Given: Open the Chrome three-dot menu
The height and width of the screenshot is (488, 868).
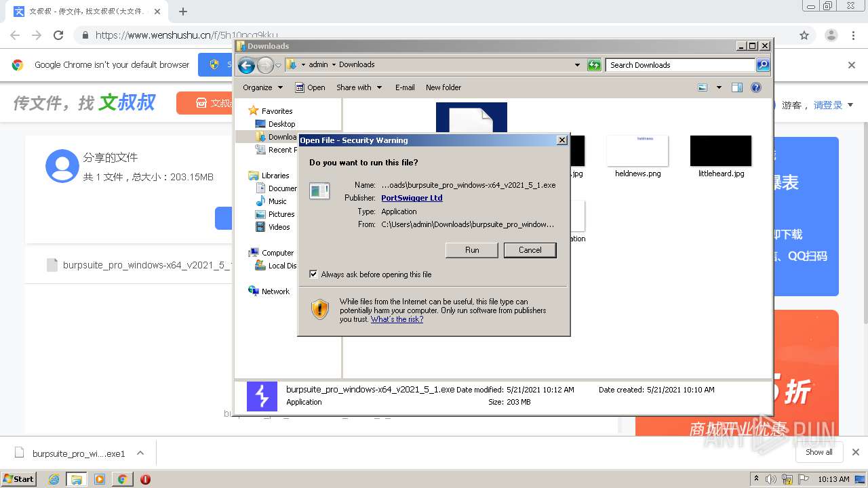Looking at the screenshot, I should 853,35.
